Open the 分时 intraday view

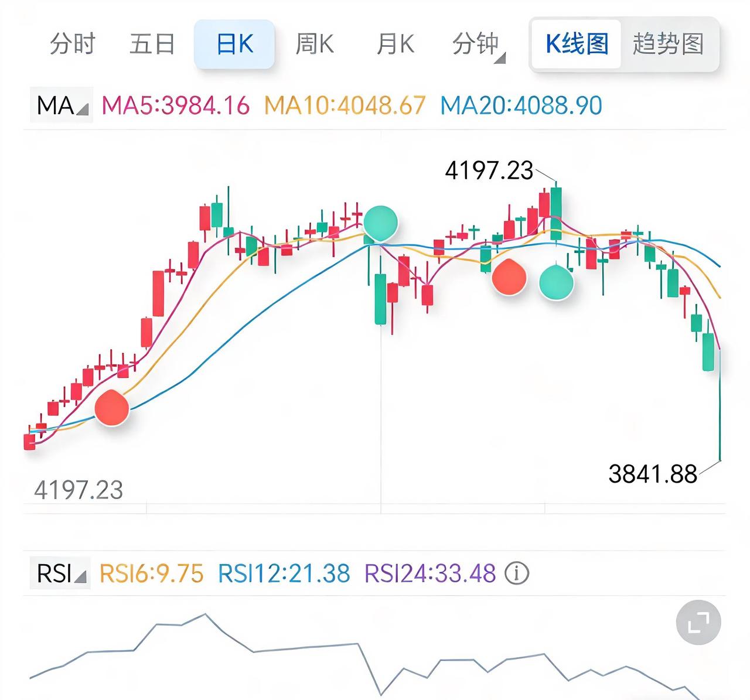click(x=71, y=44)
